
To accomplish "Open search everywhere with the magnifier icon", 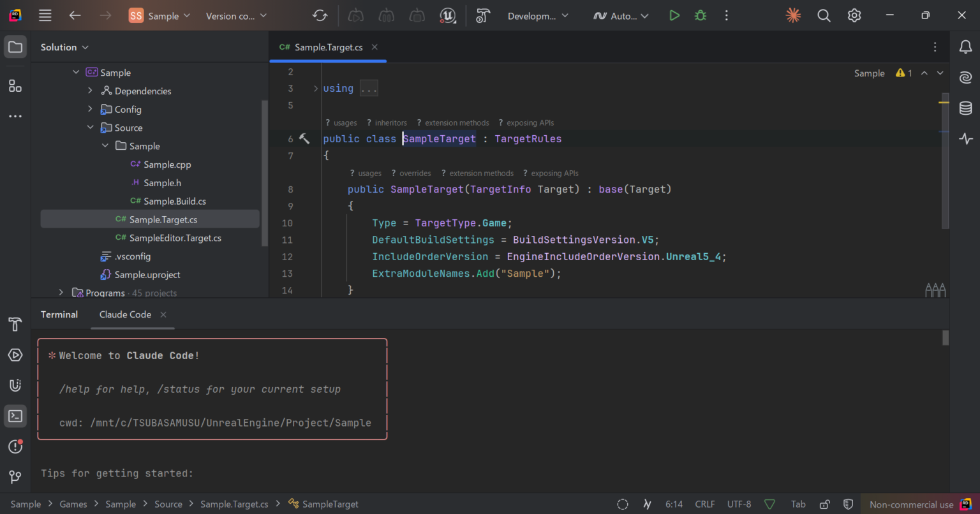I will coord(824,15).
